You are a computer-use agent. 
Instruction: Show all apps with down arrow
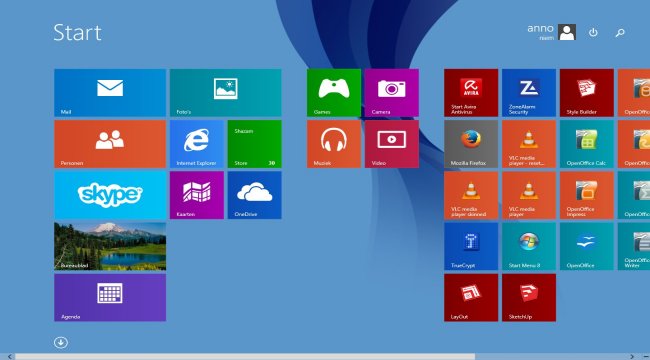click(61, 342)
